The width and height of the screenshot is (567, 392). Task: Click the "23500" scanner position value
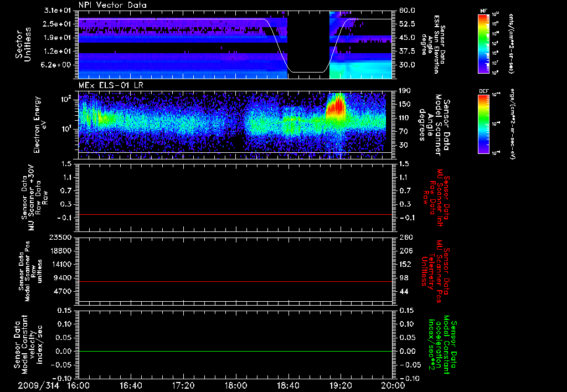(x=60, y=237)
